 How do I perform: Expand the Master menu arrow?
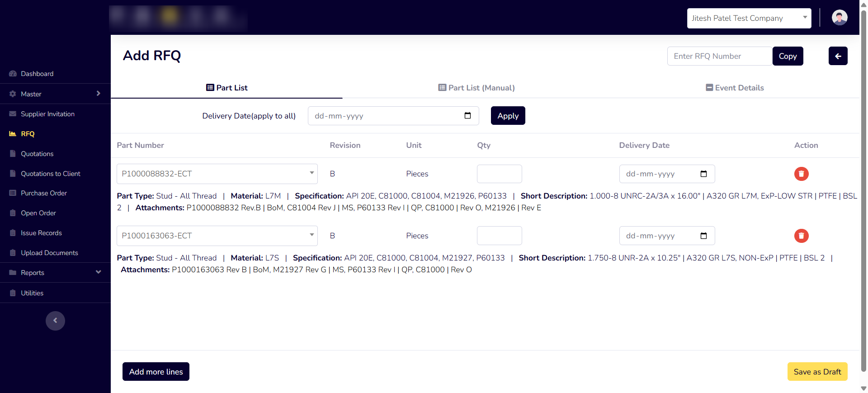[99, 94]
